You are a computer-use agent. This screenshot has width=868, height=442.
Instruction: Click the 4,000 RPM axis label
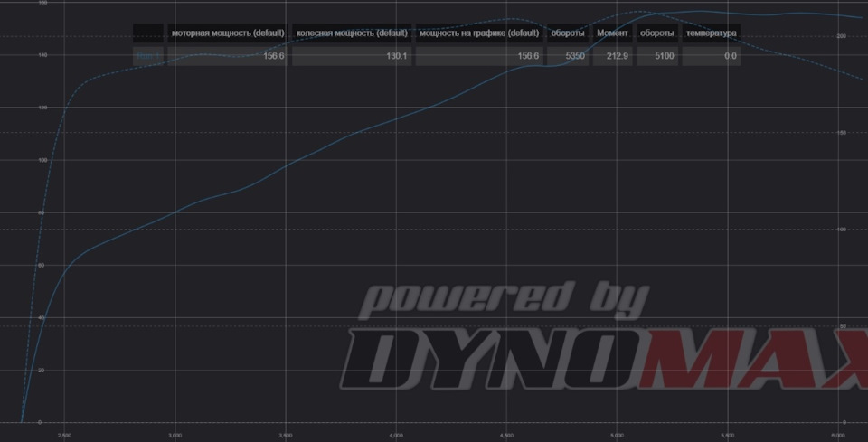click(x=396, y=436)
